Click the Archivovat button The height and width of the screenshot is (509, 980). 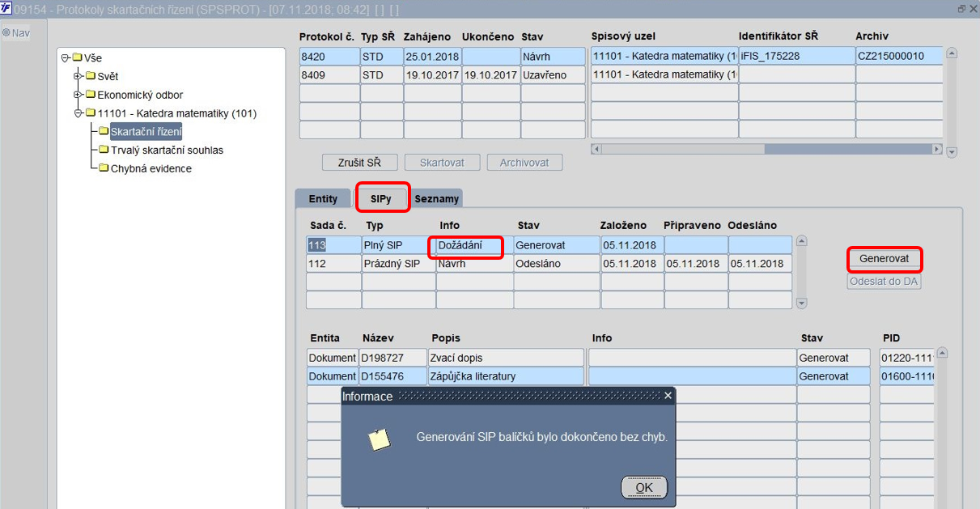click(524, 163)
